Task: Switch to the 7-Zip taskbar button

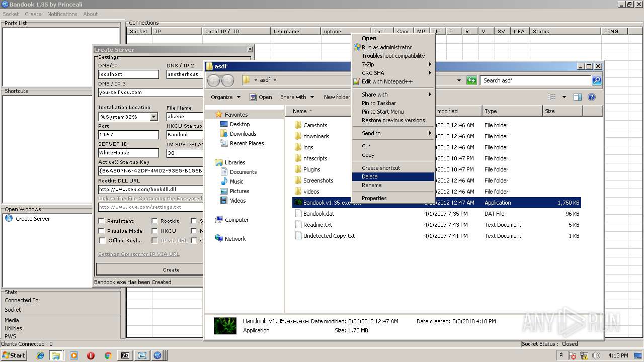Action: (125, 355)
